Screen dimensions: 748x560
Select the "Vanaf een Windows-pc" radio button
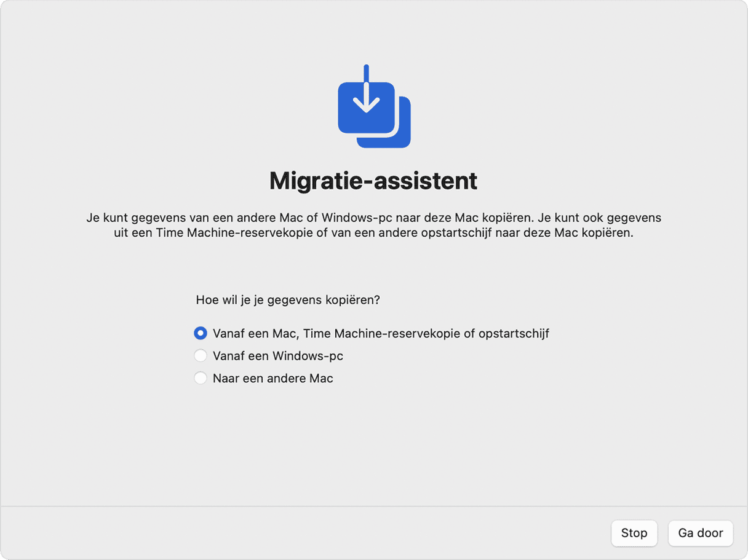200,356
